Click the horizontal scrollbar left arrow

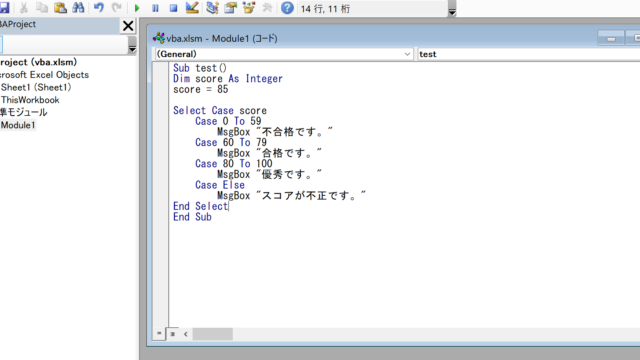click(186, 334)
